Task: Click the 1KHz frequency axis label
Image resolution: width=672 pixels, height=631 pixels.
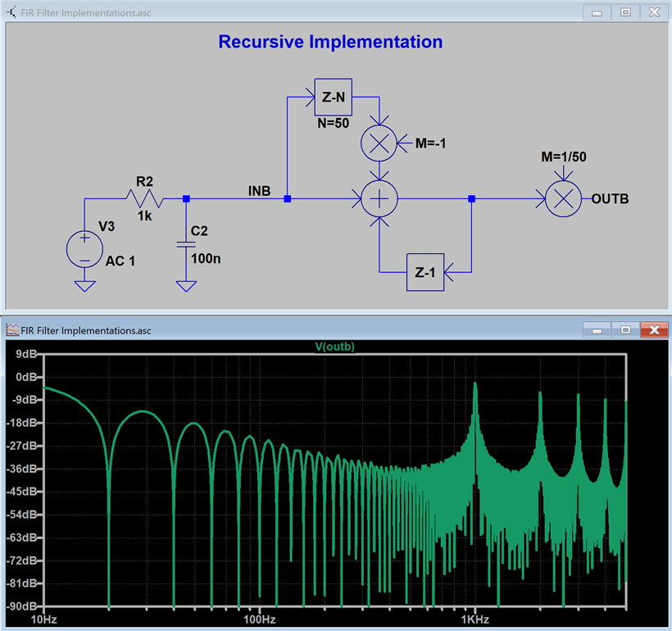Action: [x=474, y=620]
